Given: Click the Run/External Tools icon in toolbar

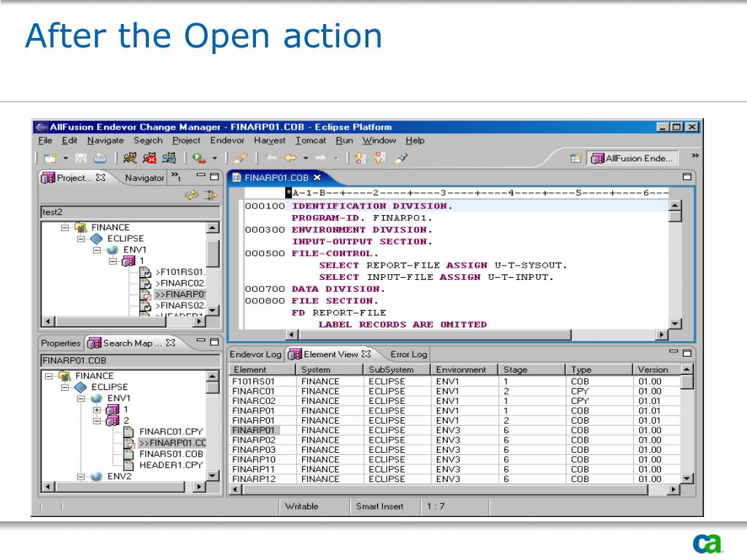Looking at the screenshot, I should click(199, 158).
